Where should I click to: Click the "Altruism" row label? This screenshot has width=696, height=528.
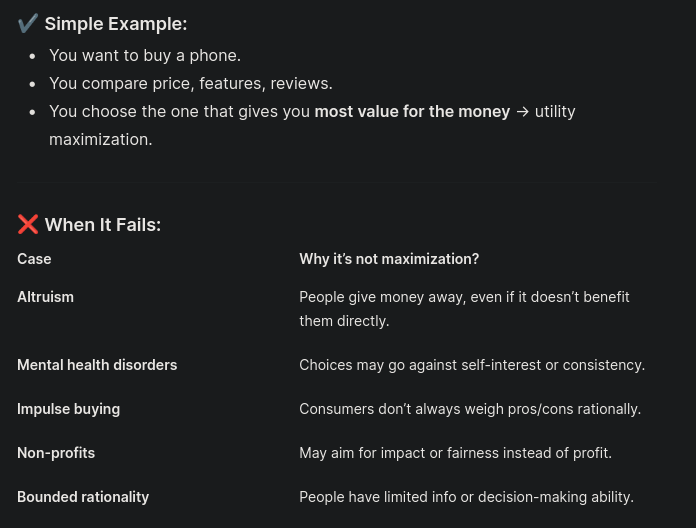pos(45,297)
